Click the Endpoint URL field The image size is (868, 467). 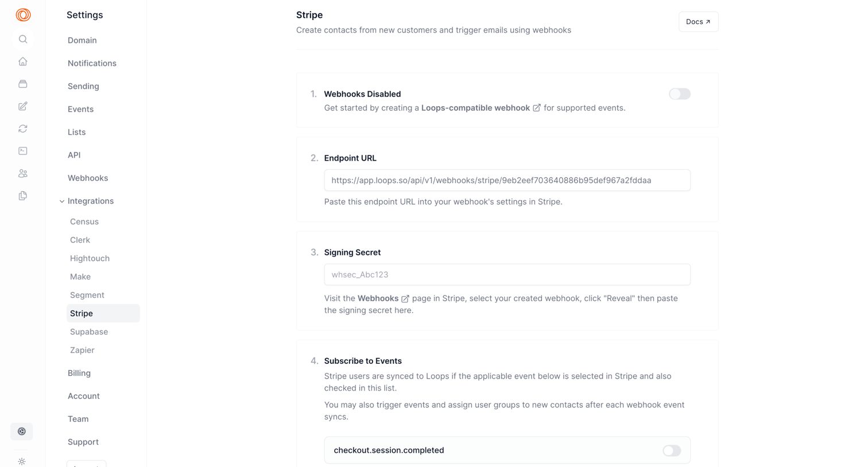click(x=507, y=180)
